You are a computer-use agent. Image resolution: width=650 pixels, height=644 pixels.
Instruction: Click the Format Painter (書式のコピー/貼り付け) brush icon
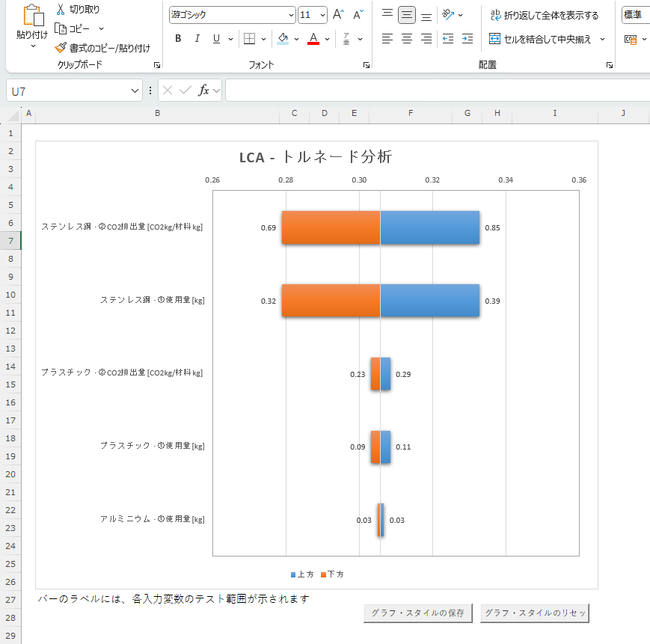pyautogui.click(x=61, y=48)
